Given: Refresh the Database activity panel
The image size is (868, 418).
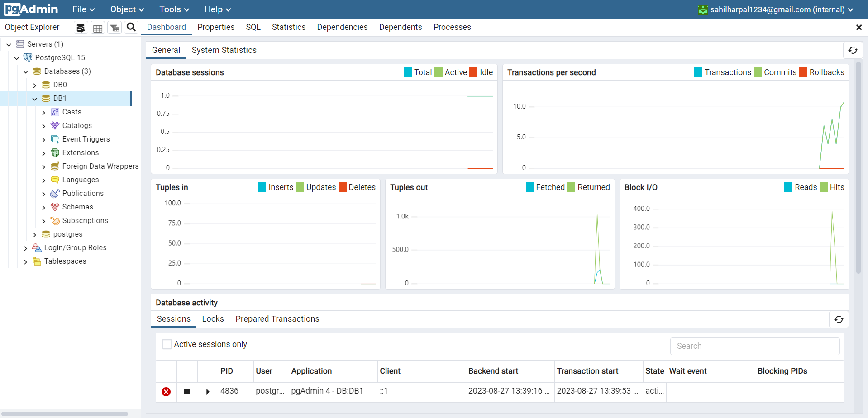Looking at the screenshot, I should (x=839, y=319).
